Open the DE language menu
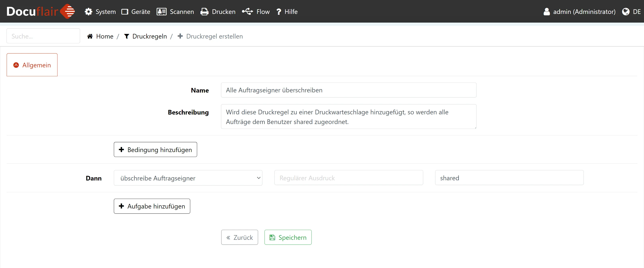The image size is (644, 268). pyautogui.click(x=637, y=11)
